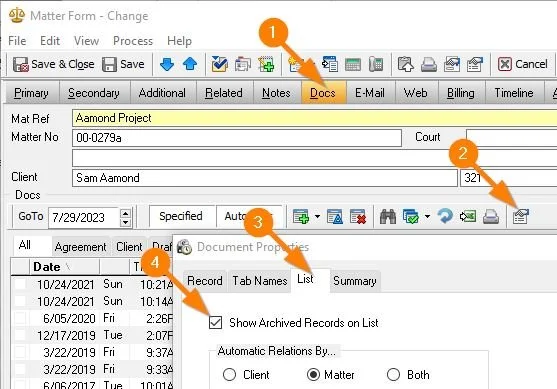
Task: Delete document record with red X icon
Action: 358,216
